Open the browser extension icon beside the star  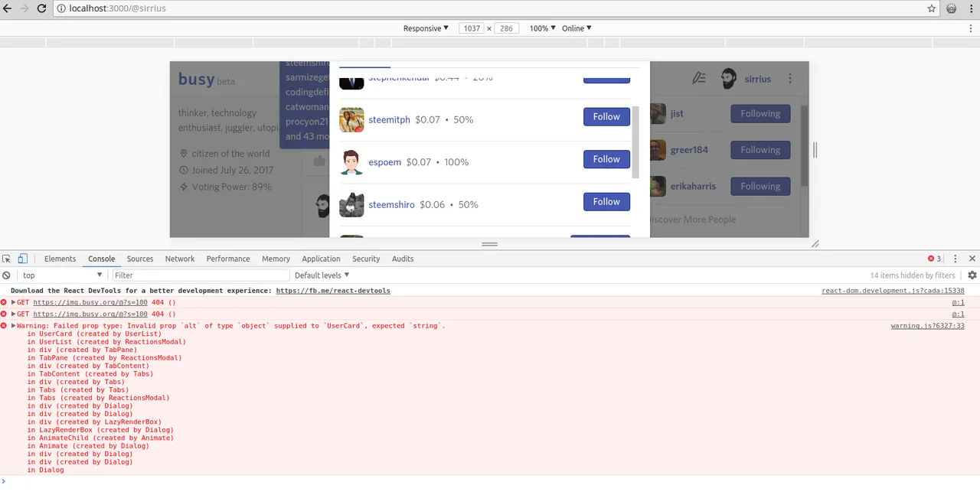click(x=952, y=8)
